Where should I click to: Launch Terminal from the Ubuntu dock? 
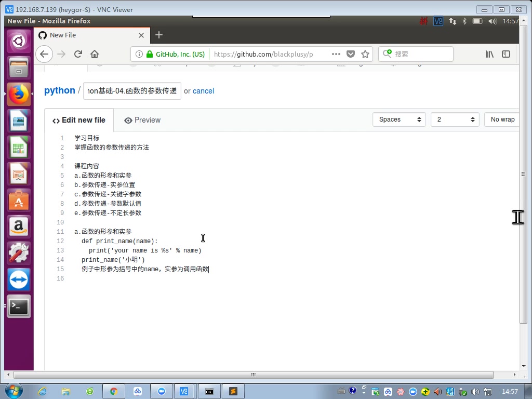pyautogui.click(x=18, y=307)
